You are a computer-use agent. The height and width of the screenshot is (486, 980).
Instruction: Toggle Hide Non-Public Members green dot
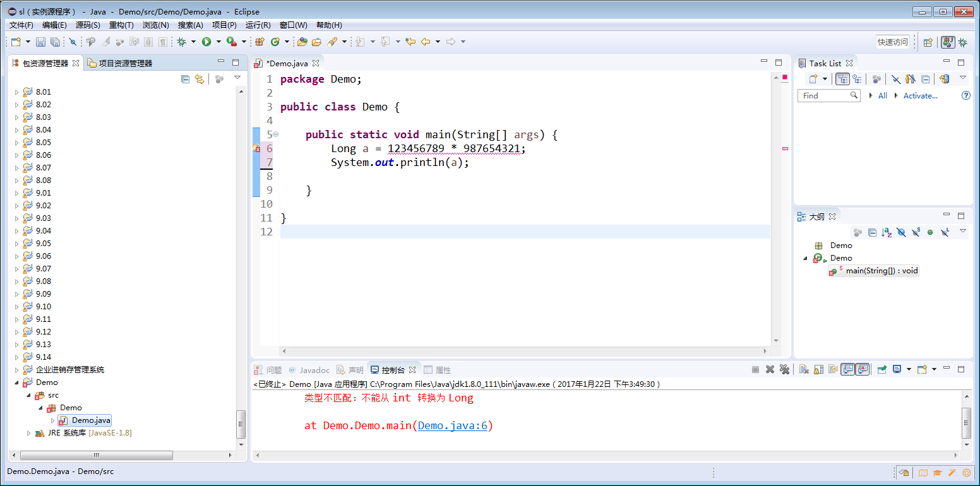click(930, 232)
